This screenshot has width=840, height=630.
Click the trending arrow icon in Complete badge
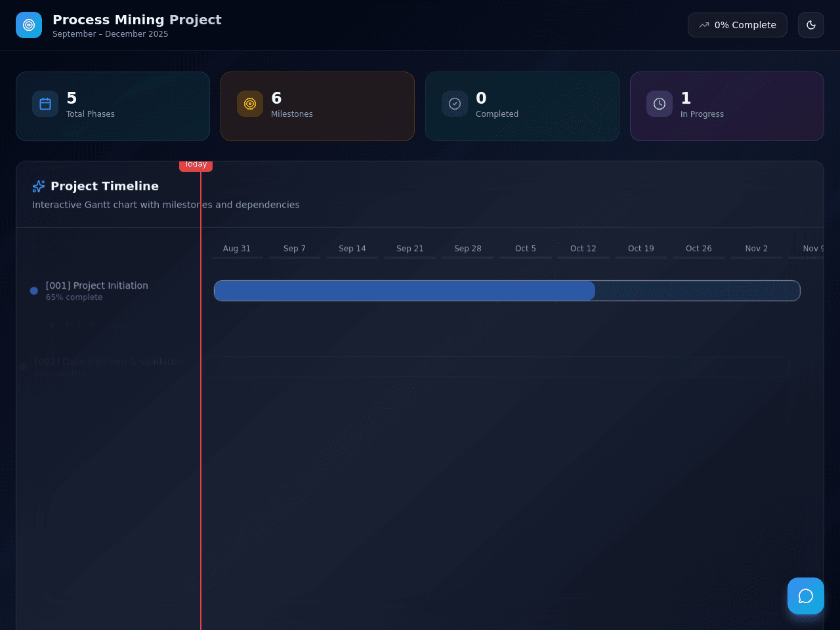pyautogui.click(x=704, y=25)
